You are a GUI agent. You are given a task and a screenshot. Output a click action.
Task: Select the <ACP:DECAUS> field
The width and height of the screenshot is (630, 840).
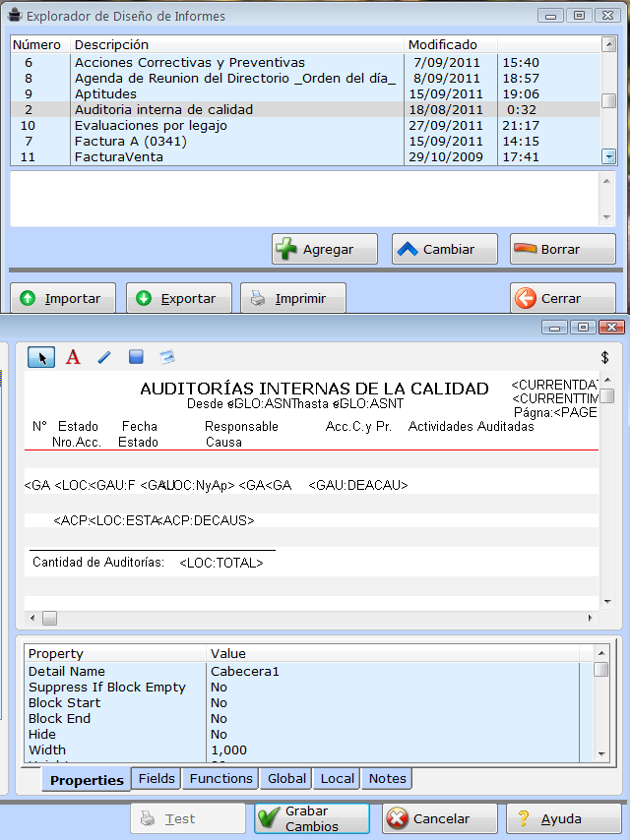coord(206,520)
